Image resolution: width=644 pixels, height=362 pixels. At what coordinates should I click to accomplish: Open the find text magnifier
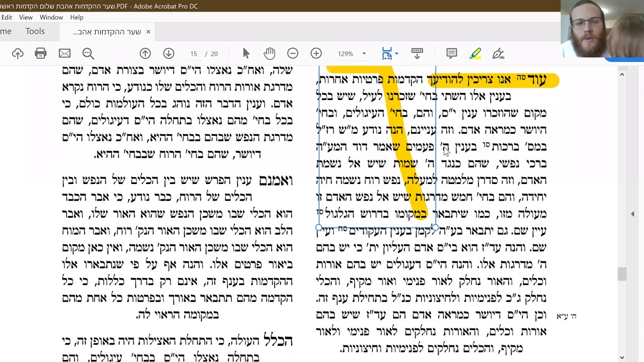88,53
